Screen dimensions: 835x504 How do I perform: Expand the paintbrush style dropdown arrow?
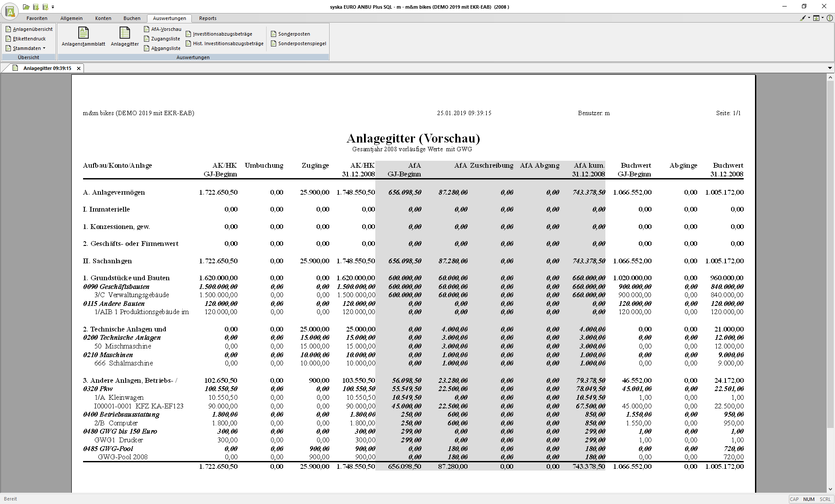click(x=809, y=18)
